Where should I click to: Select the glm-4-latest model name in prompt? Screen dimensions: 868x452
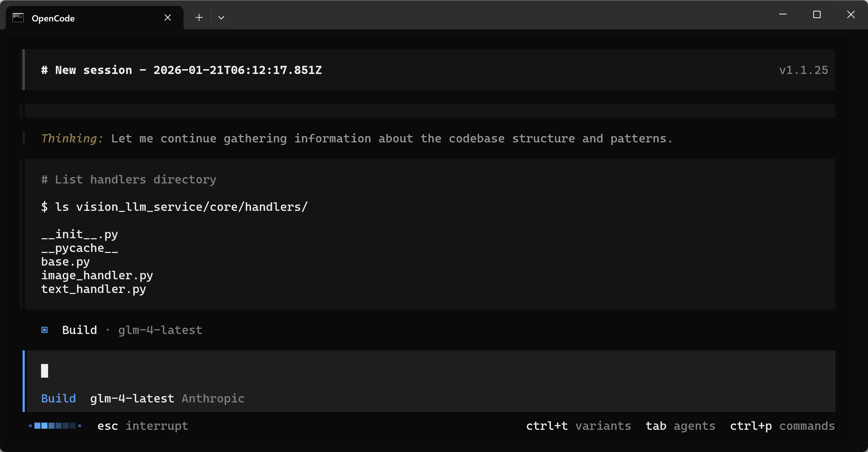pos(132,398)
